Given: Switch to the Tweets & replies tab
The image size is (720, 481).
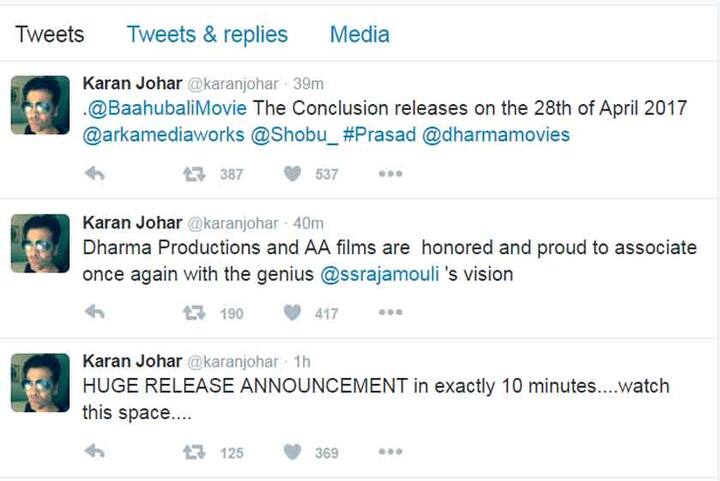Looking at the screenshot, I should pos(207,35).
